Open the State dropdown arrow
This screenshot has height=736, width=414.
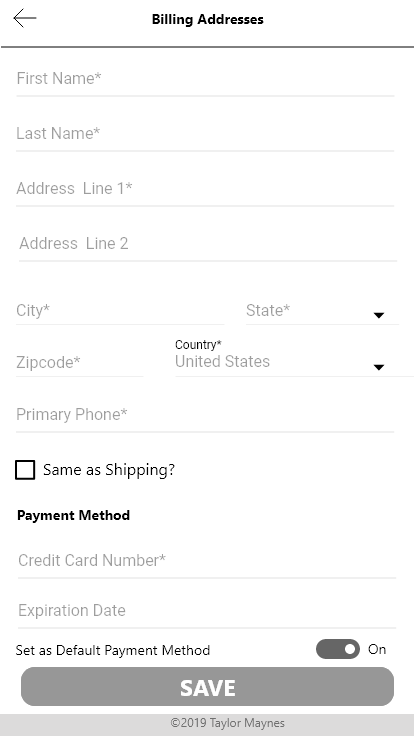click(x=379, y=315)
